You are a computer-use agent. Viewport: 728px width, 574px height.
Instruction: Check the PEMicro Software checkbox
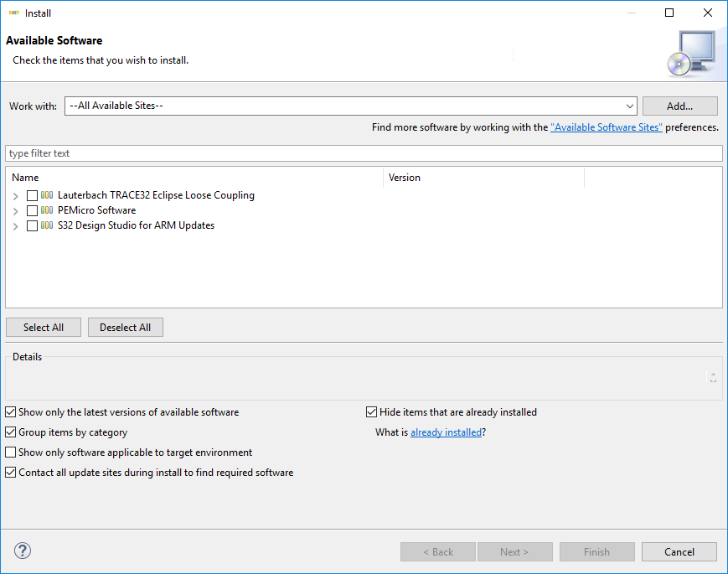point(32,210)
